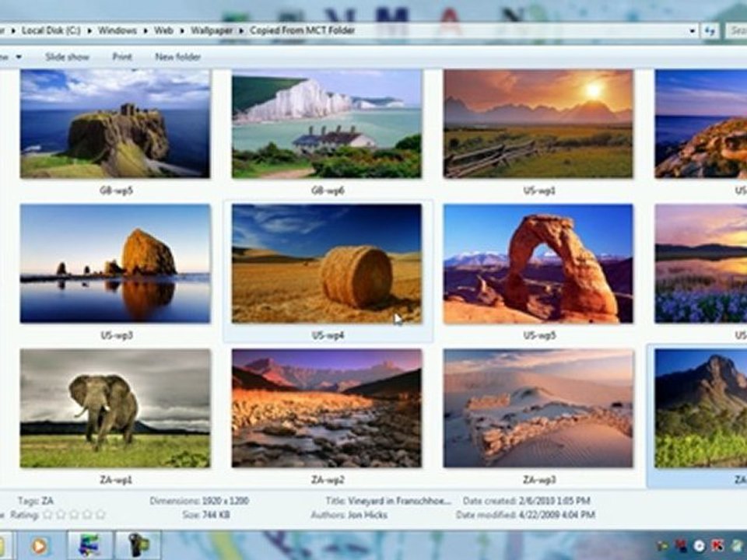This screenshot has width=747, height=560.
Task: Click the red K icon in the system tray
Action: point(717,546)
